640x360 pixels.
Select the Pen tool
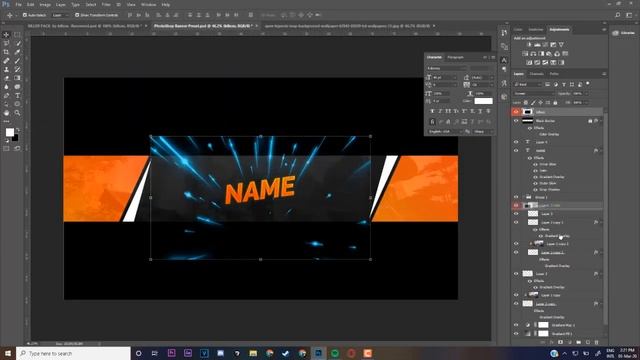coord(6,96)
